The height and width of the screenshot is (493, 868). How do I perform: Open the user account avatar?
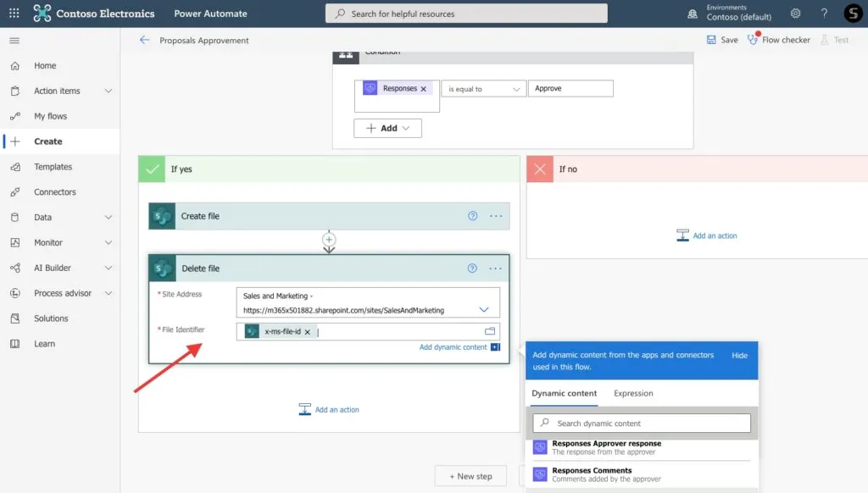(853, 14)
